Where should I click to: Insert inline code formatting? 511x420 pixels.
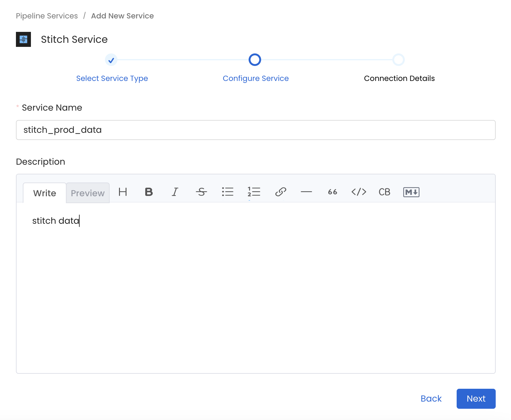tap(359, 192)
